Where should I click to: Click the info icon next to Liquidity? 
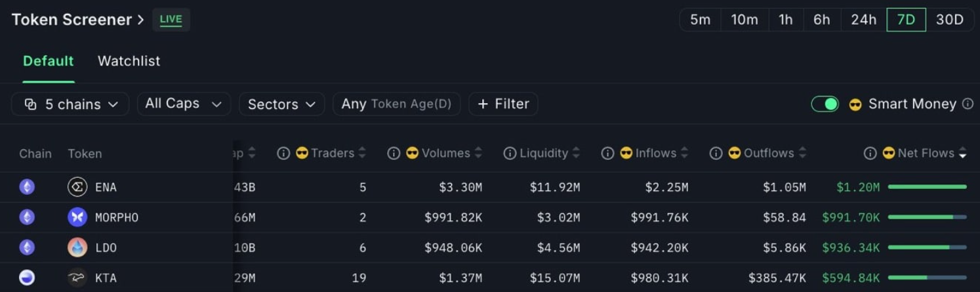[x=510, y=153]
